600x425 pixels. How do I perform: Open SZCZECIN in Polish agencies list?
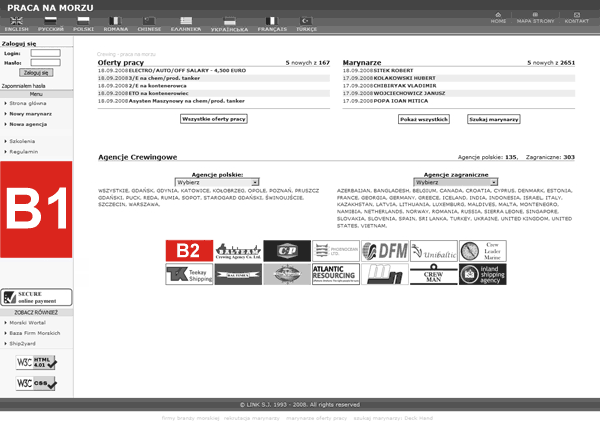111,204
